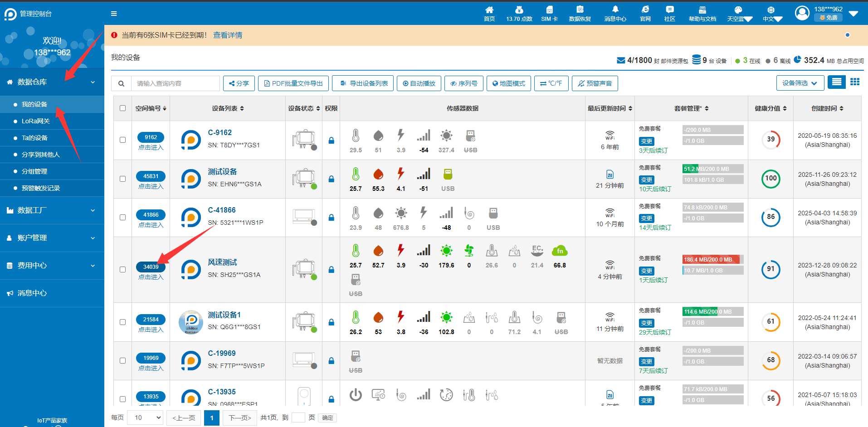Expand the 数据工厂 sidebar section
868x427 pixels.
(52, 210)
